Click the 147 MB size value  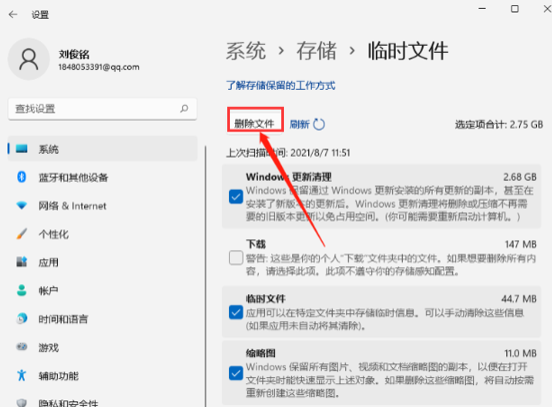(521, 244)
